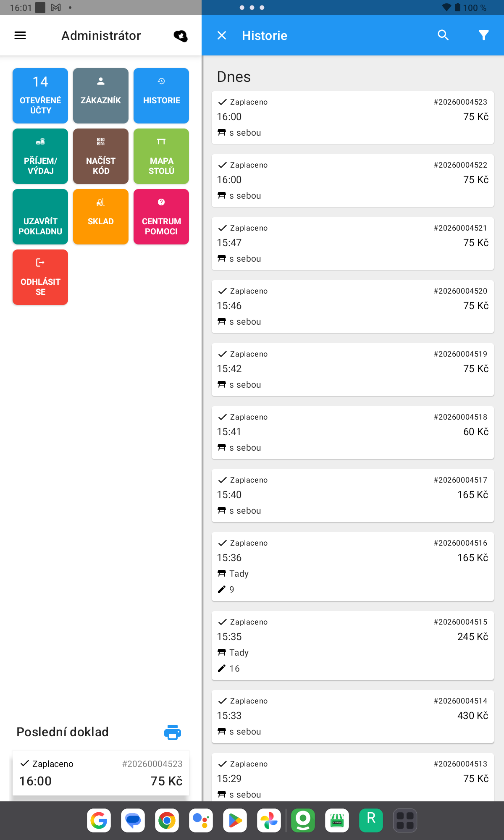Viewport: 504px width, 840px height.
Task: Open the Play Store from the taskbar
Action: (235, 820)
